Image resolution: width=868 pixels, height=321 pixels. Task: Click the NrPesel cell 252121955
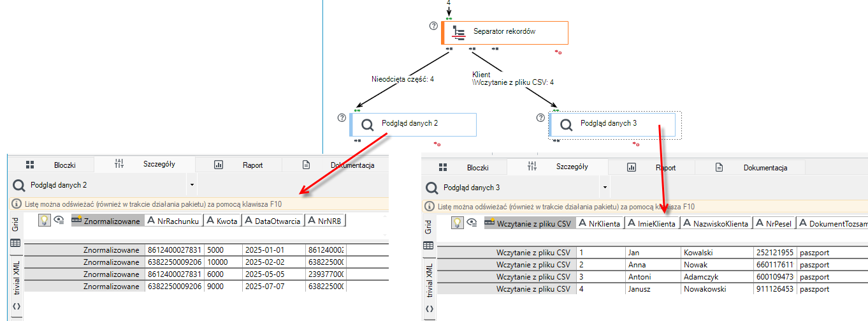pos(774,253)
